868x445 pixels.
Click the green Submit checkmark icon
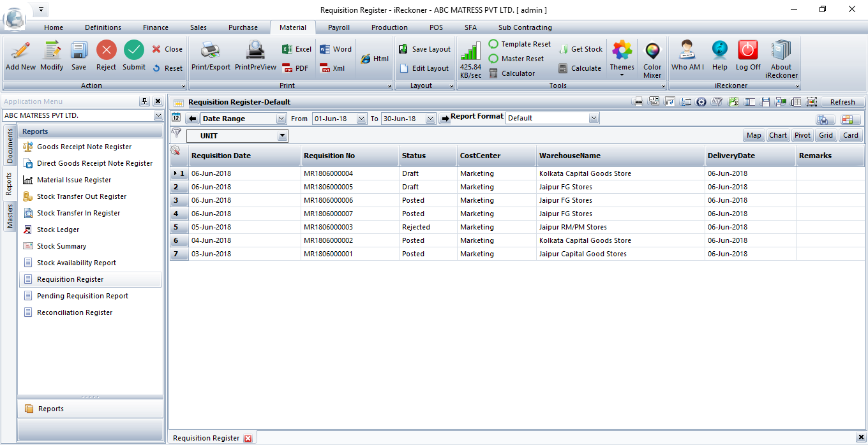tap(134, 51)
